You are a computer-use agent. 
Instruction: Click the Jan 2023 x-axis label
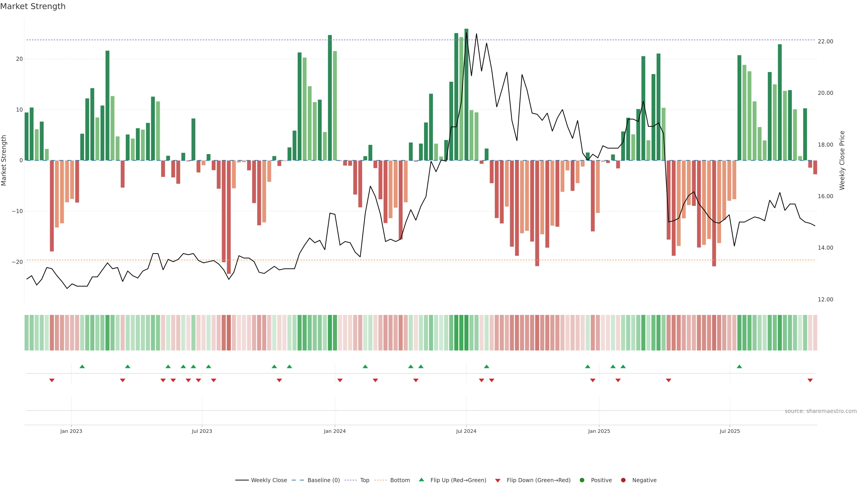pos(71,431)
